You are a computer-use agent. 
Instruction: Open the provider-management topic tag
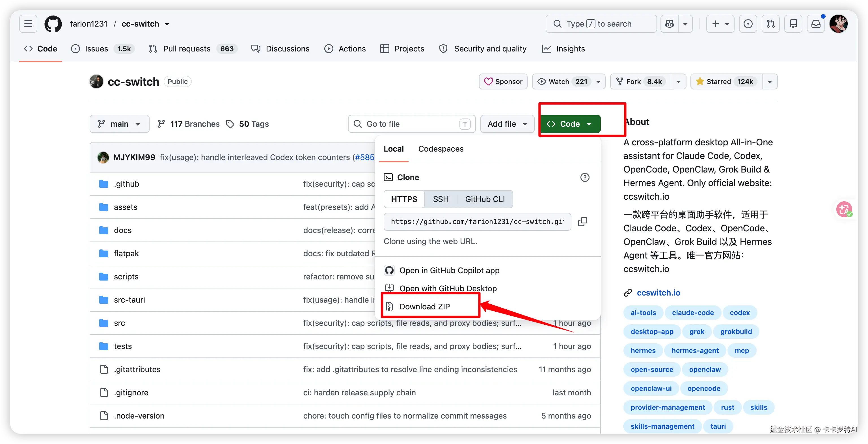[668, 407]
